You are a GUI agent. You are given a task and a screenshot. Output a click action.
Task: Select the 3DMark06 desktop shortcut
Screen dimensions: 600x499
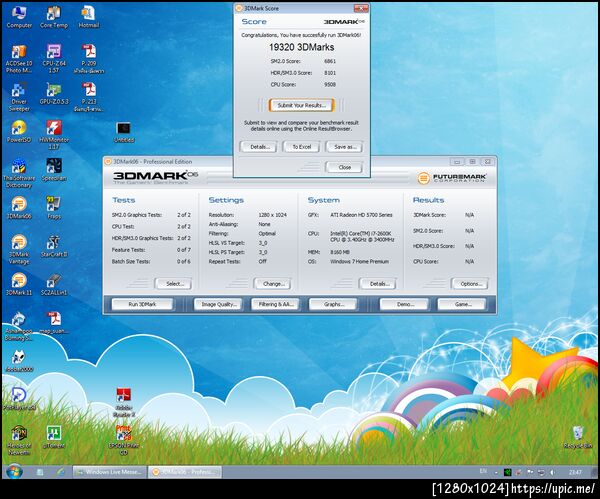19,208
